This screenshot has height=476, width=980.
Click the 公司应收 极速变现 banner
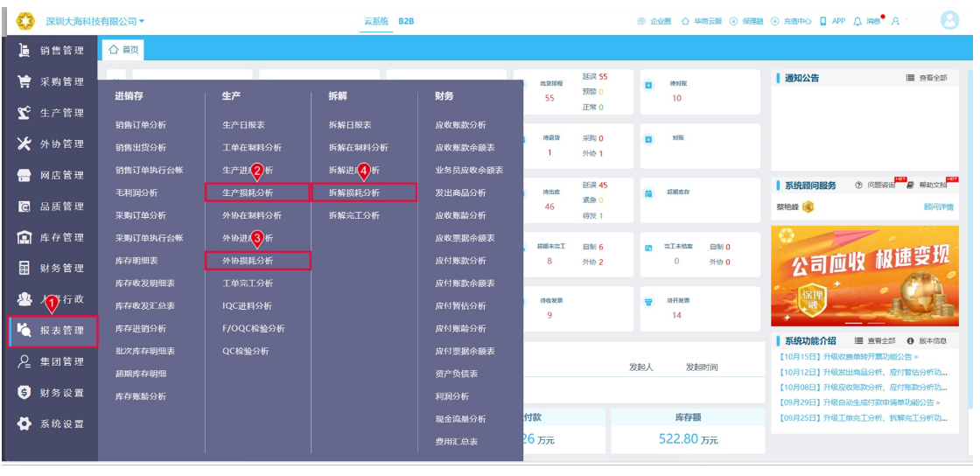(864, 276)
